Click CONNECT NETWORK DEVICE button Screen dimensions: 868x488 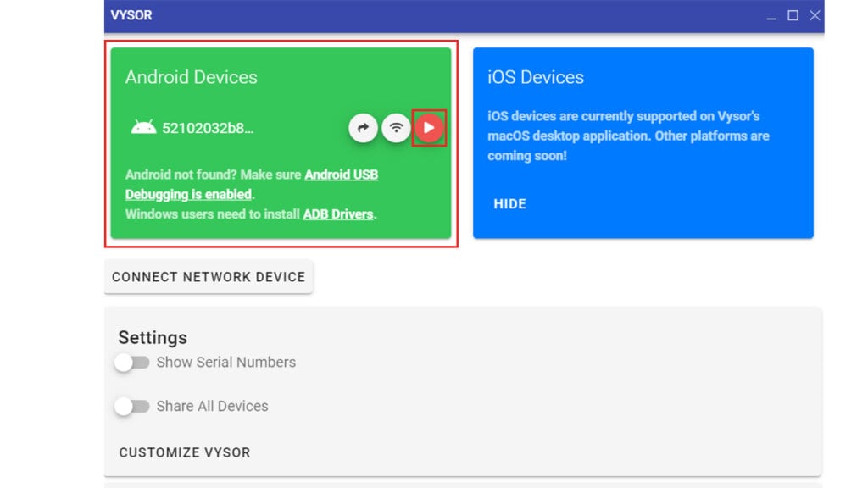pos(209,277)
